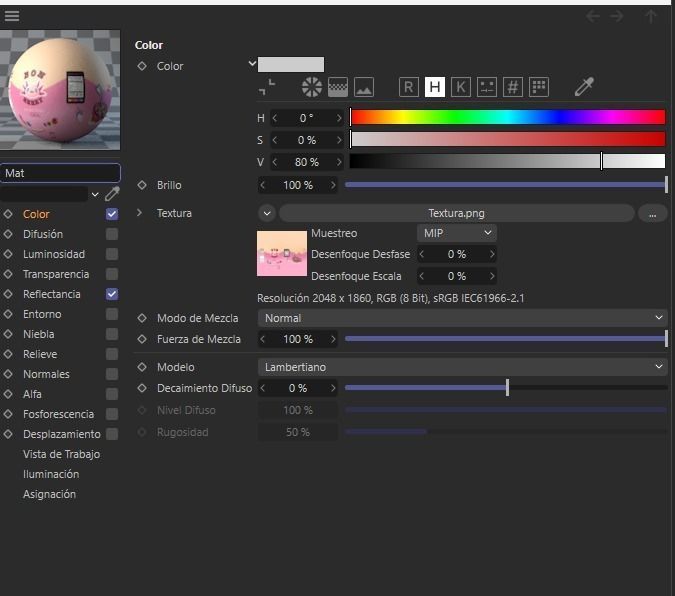Increase Desenfoque Desfase stepper arrow

[492, 254]
